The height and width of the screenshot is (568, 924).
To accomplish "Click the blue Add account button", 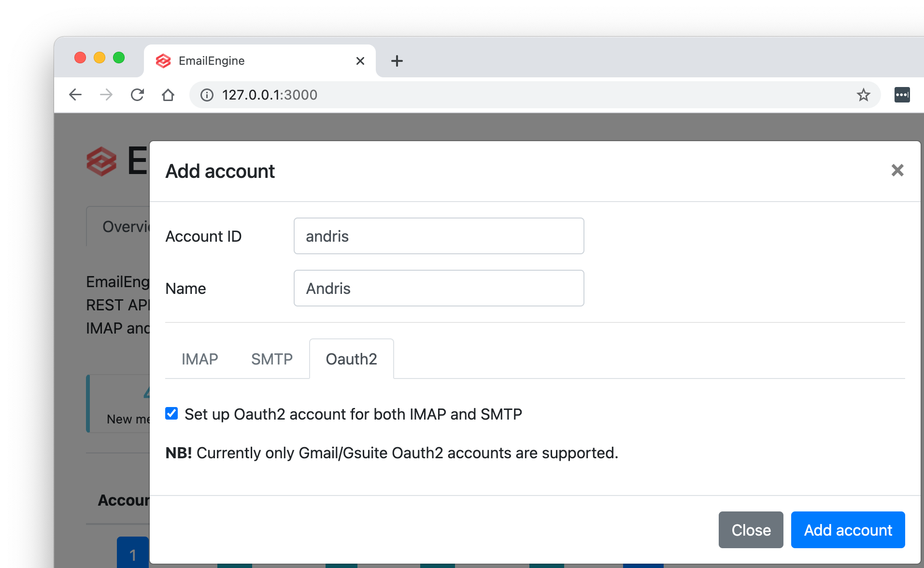I will pyautogui.click(x=848, y=530).
